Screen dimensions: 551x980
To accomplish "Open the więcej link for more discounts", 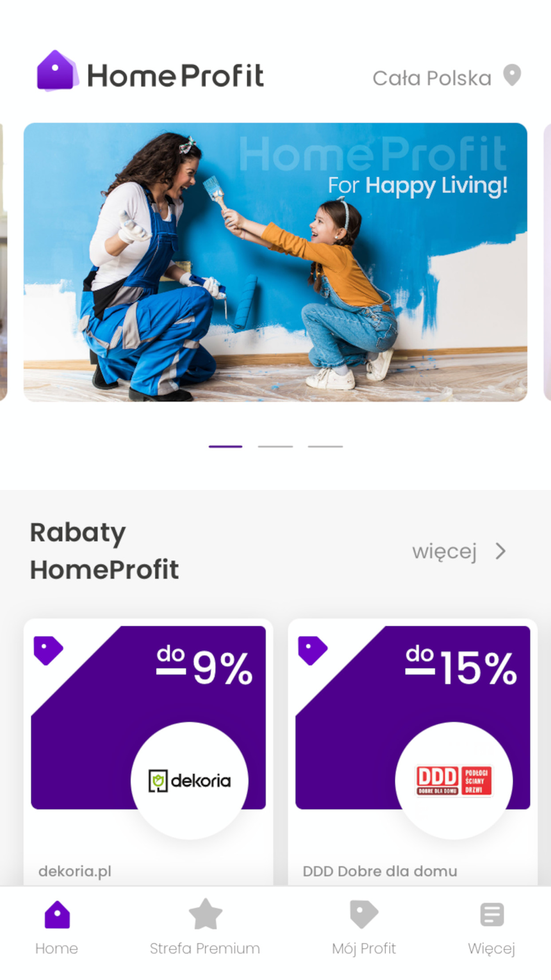I will pyautogui.click(x=444, y=551).
